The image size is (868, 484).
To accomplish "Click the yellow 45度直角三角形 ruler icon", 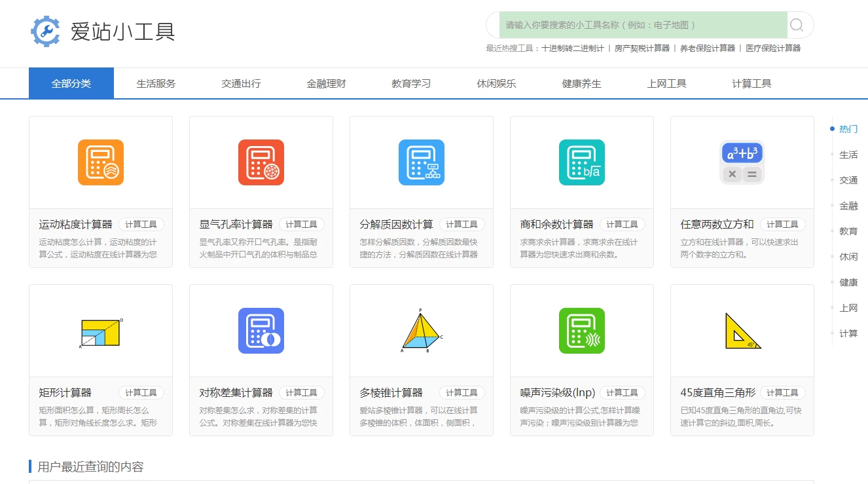I will coord(742,331).
